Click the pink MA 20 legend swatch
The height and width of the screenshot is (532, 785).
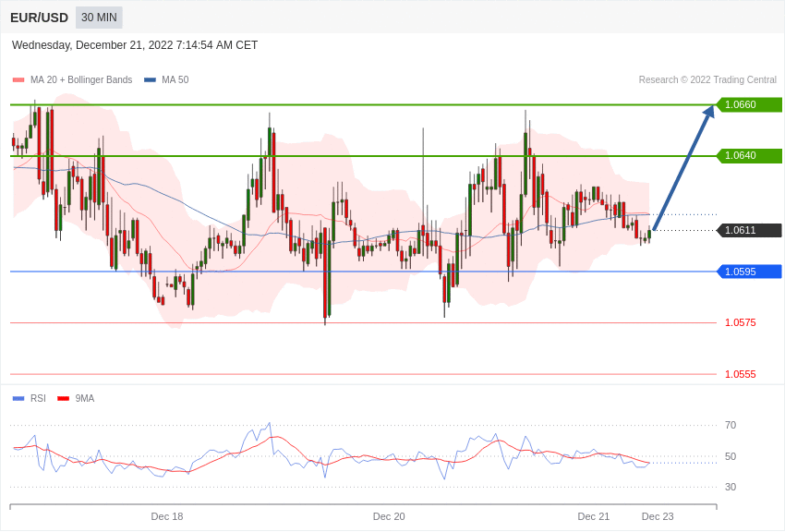[x=18, y=80]
